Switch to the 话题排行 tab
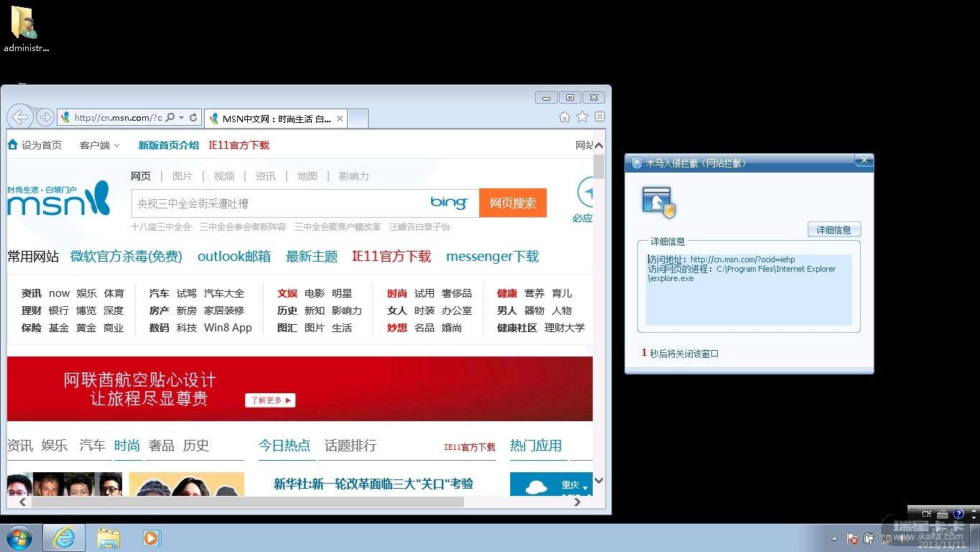Screen dimensions: 980x552 (351, 446)
